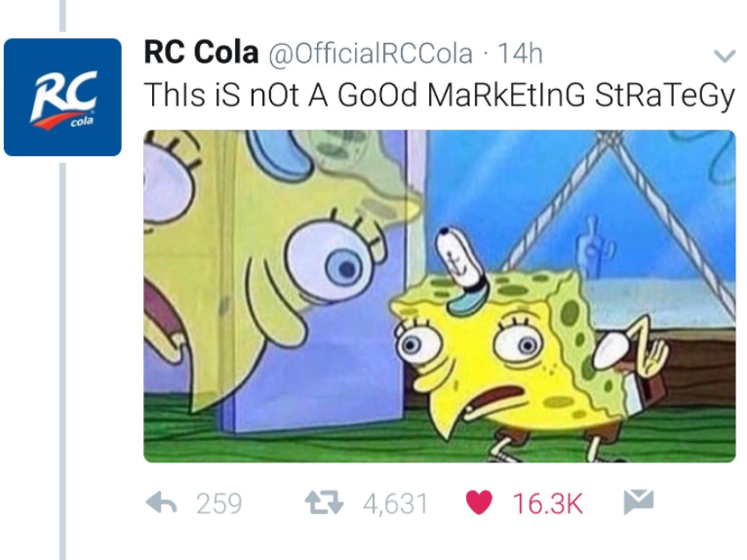Send tweet via Direct Message envelope
Viewport: 747px width, 560px height.
point(639,501)
